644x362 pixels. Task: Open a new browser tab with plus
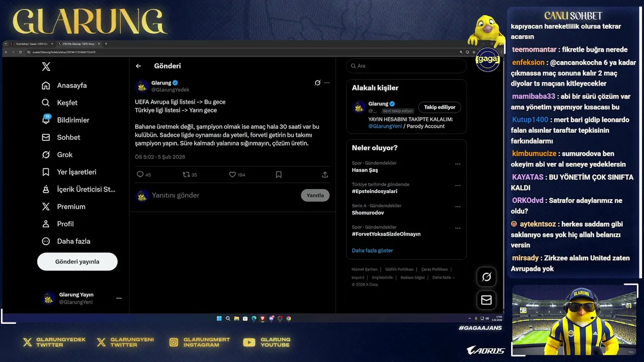click(106, 44)
